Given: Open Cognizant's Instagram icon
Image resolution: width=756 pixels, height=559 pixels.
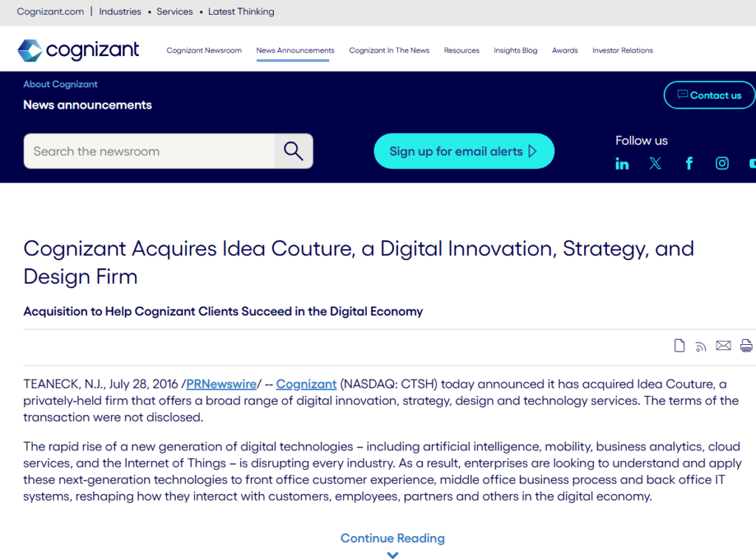Looking at the screenshot, I should (x=722, y=163).
